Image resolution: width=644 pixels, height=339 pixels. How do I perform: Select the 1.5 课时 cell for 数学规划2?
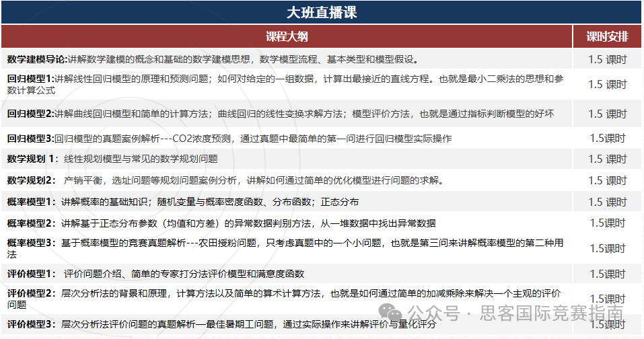click(607, 180)
